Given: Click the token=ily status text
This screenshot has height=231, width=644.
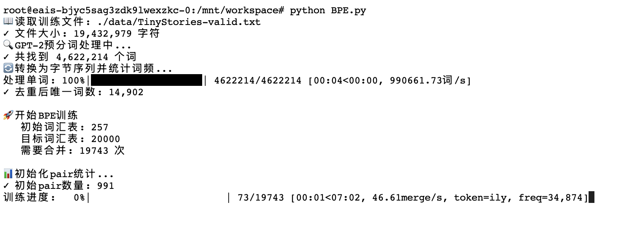Looking at the screenshot, I should [480, 198].
